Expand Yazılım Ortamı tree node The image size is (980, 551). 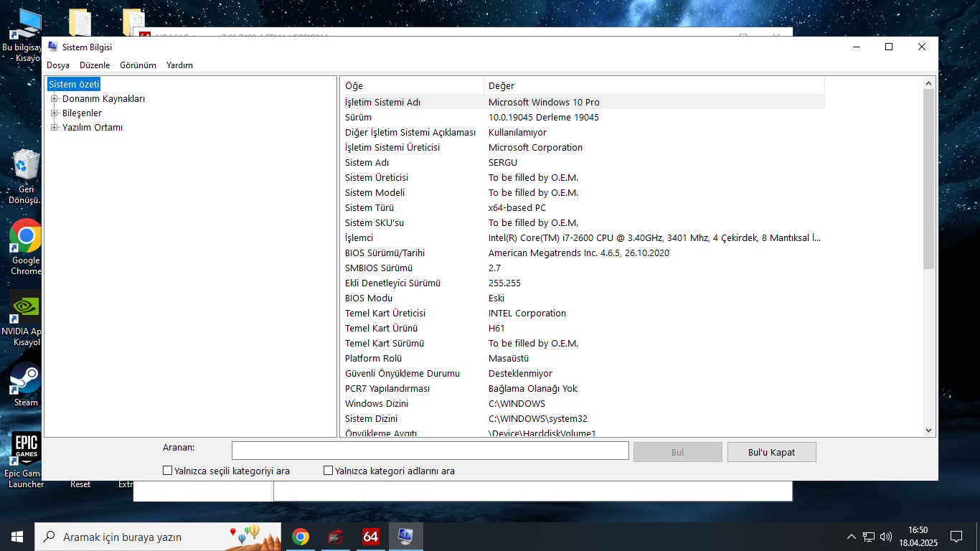point(55,128)
